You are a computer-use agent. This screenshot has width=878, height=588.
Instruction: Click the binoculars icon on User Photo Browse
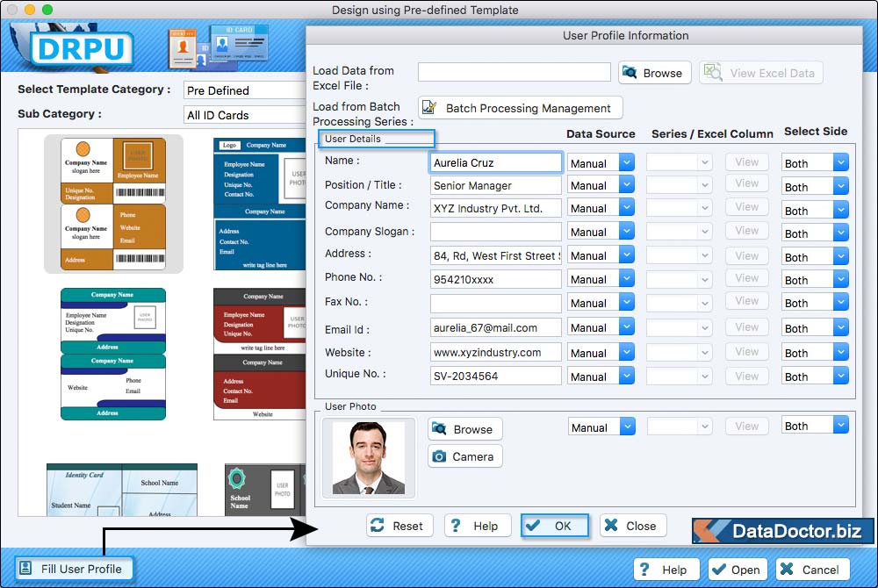tap(440, 429)
